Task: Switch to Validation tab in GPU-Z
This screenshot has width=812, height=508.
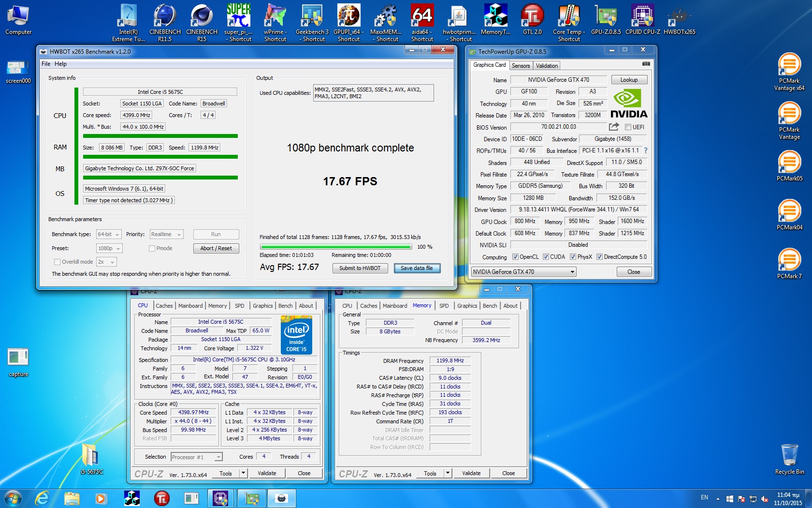Action: tap(547, 66)
